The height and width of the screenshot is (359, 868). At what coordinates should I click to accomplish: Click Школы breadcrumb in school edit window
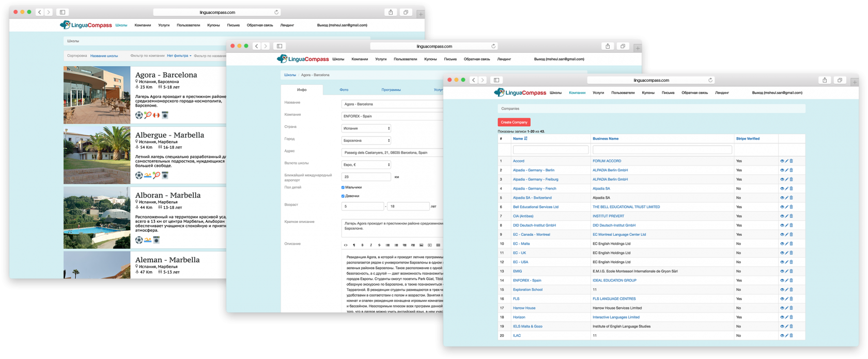(x=290, y=75)
